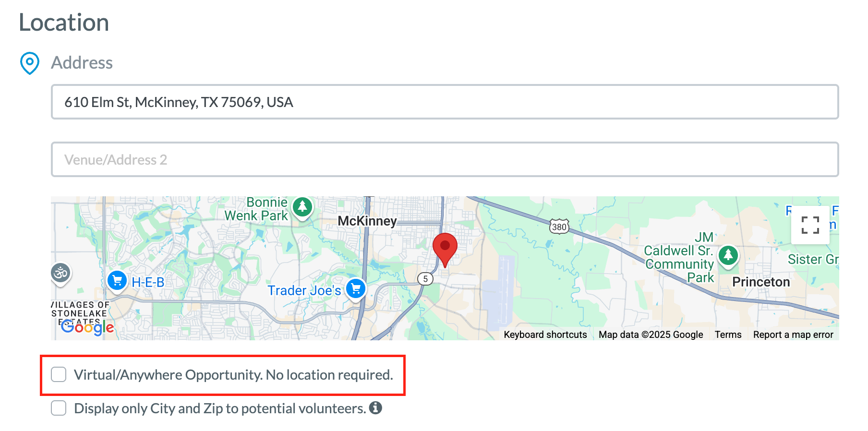Image resolution: width=868 pixels, height=431 pixels.
Task: Select the H-E-B shopping cart marker
Action: click(117, 281)
